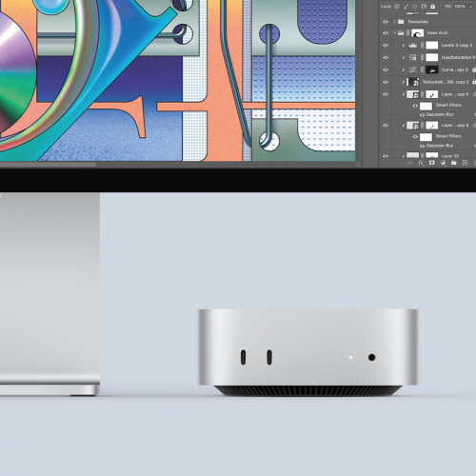Image resolution: width=476 pixels, height=476 pixels.
Task: Create a new layer with plus icon
Action: (x=465, y=163)
